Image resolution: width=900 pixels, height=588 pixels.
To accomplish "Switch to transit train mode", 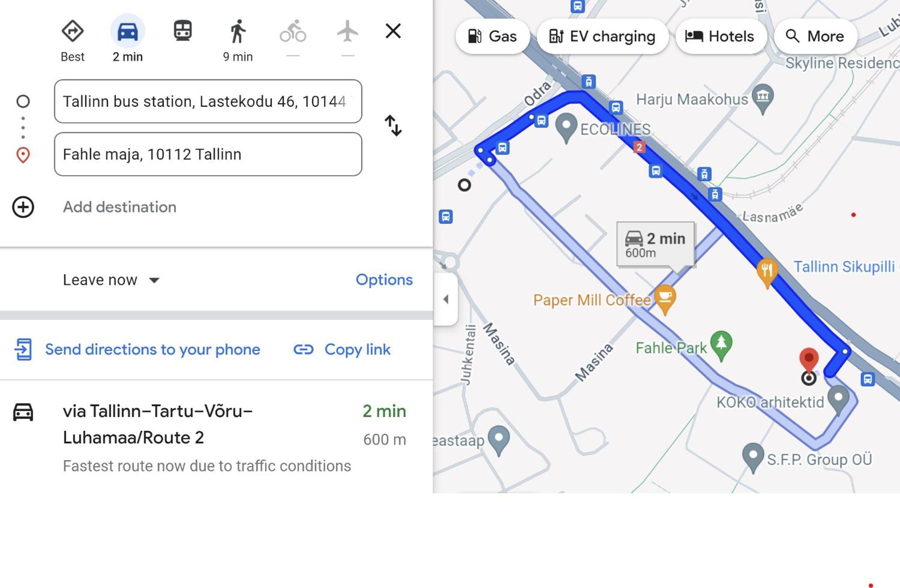I will [182, 31].
